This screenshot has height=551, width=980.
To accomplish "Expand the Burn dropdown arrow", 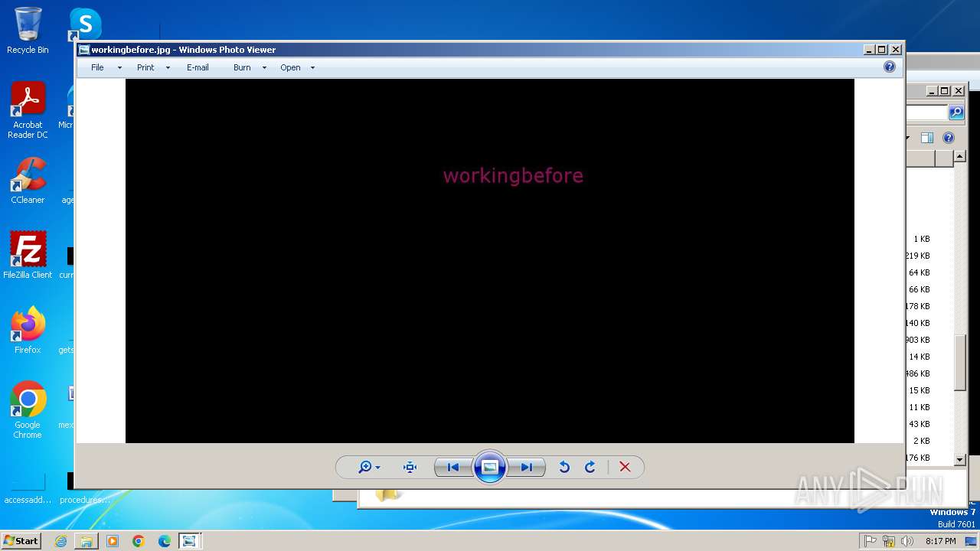I will [264, 68].
